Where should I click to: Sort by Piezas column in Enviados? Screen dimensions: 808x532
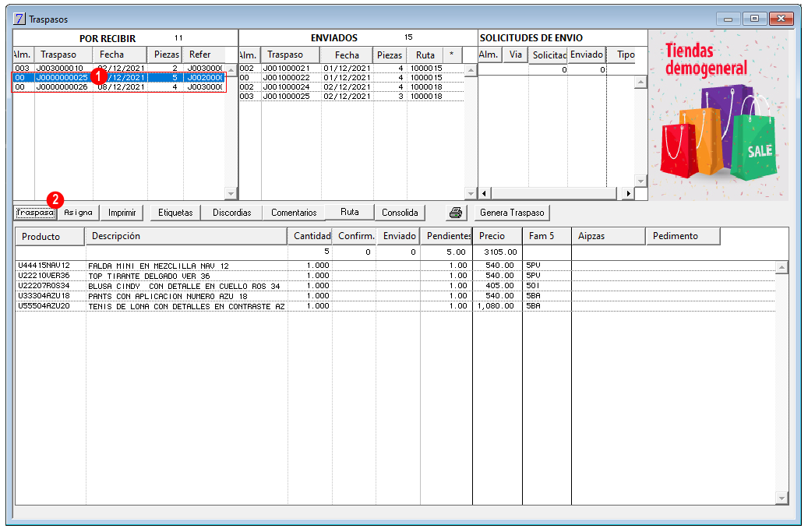click(x=390, y=55)
